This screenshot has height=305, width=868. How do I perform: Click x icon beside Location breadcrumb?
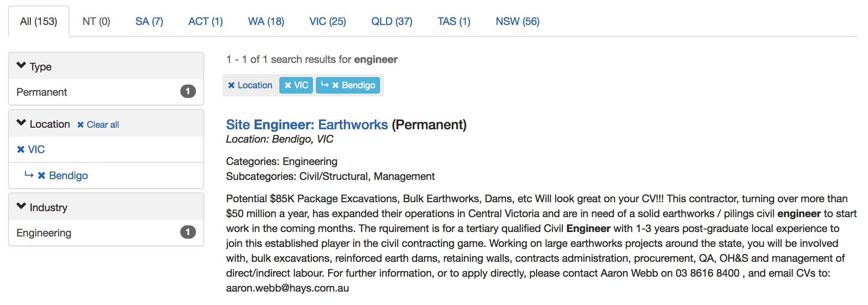[231, 85]
